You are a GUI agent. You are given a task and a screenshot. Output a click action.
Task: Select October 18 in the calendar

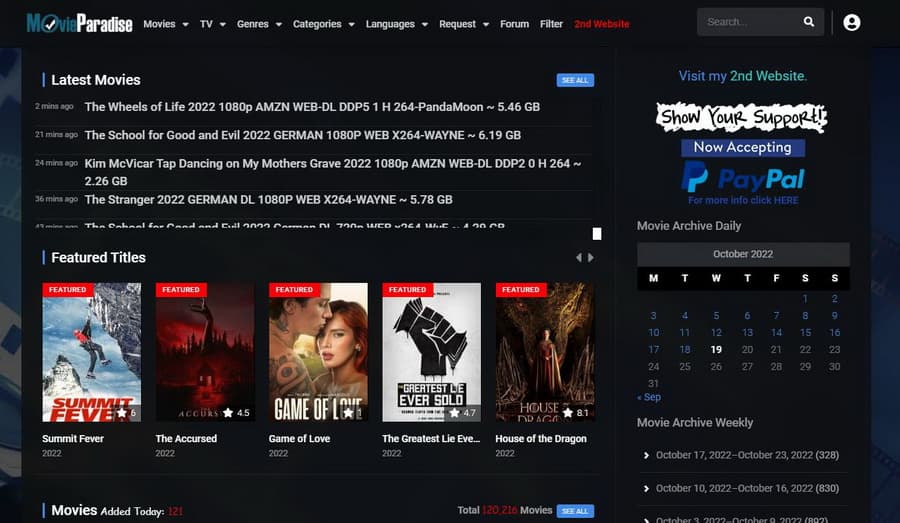[x=685, y=350]
